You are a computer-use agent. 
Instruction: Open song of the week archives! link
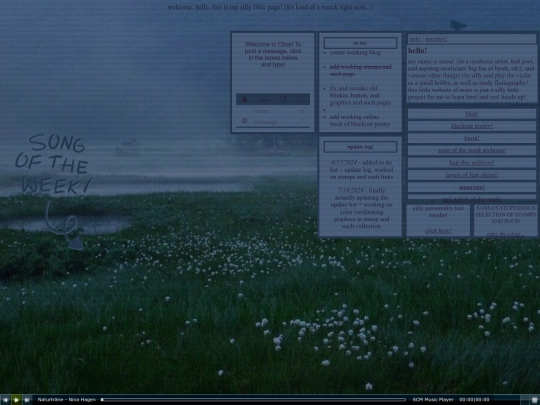coord(471,150)
